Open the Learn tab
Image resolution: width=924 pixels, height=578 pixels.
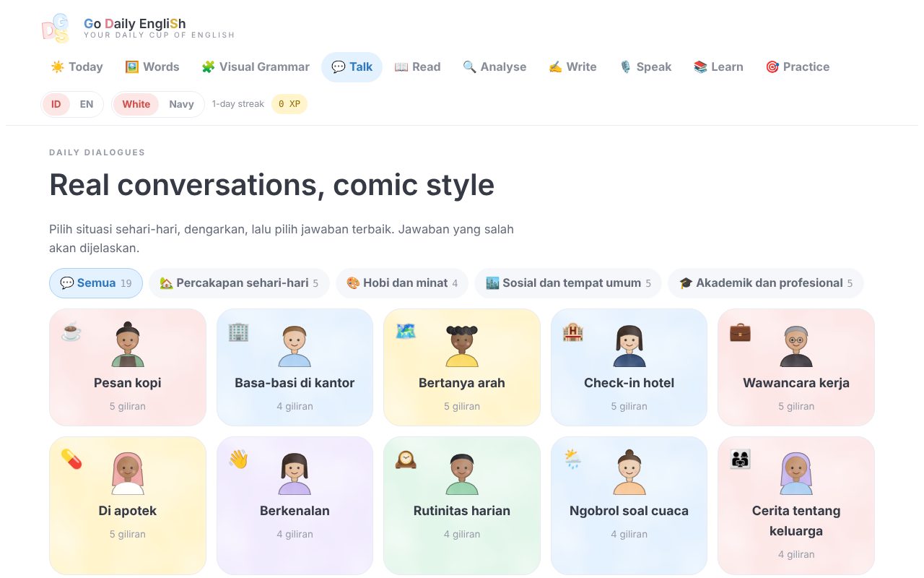(718, 67)
